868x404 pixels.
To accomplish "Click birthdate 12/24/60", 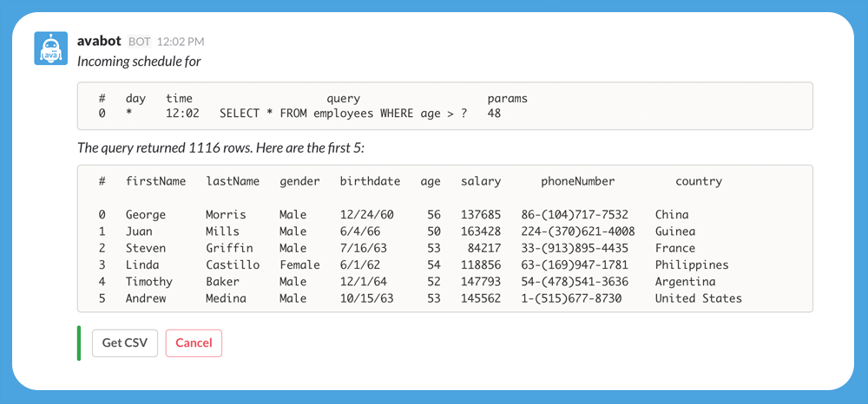I will pyautogui.click(x=366, y=214).
